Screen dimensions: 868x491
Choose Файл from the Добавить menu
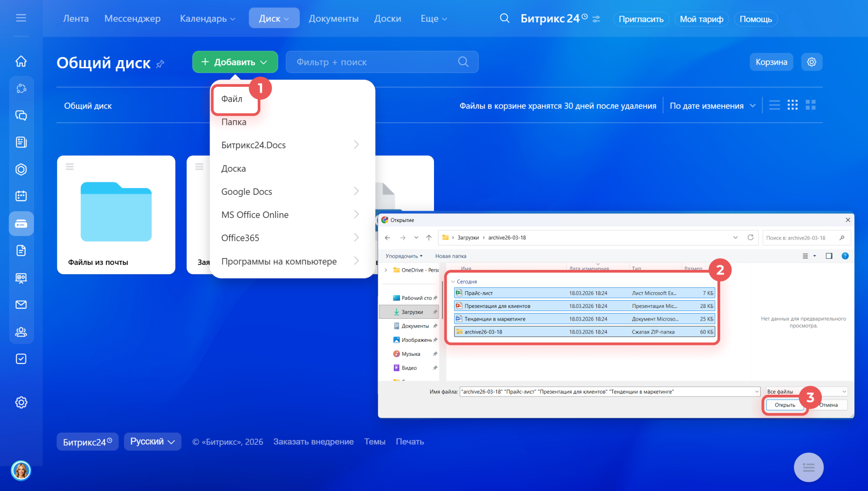(x=232, y=99)
